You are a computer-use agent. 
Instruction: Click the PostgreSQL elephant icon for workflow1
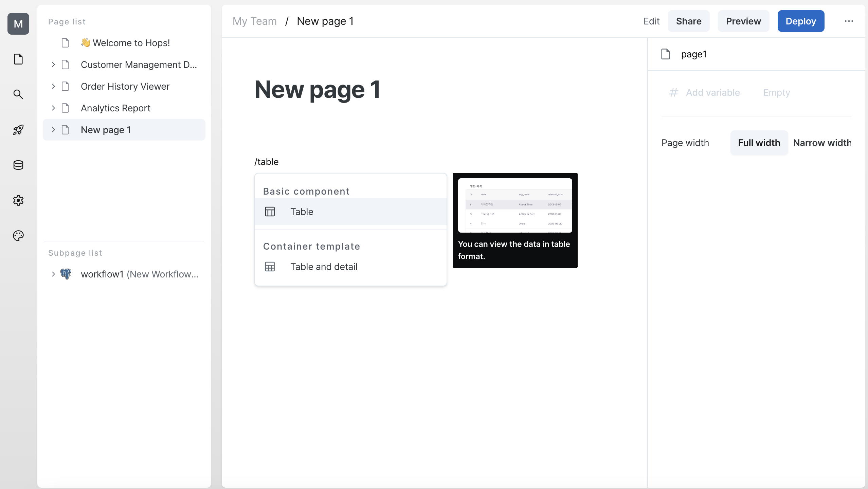coord(66,274)
